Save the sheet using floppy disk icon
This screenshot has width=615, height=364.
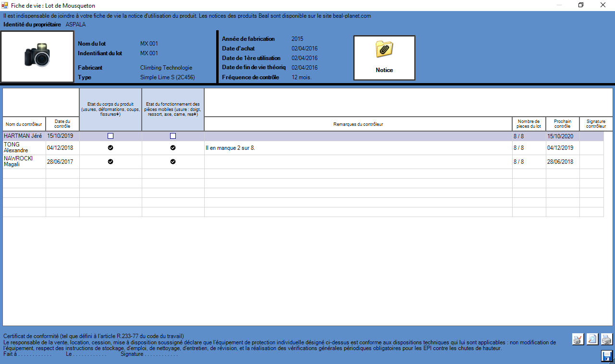coord(607,356)
